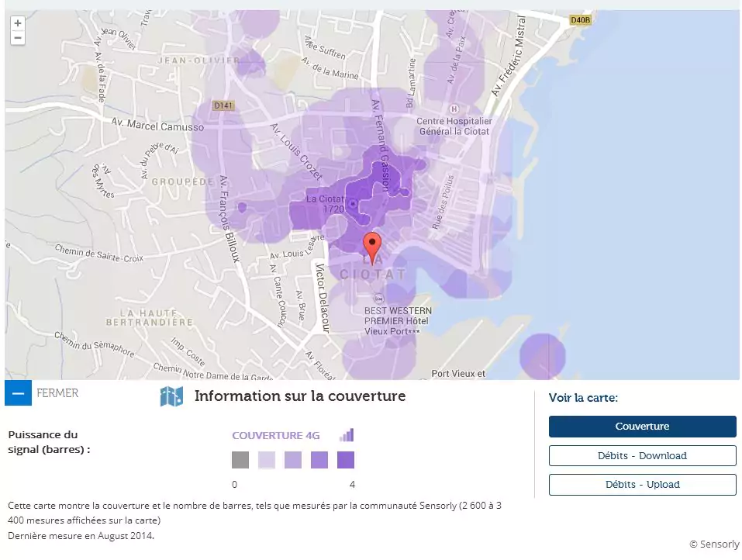Click the gray zero-bars legend swatch
This screenshot has width=742, height=560.
tap(240, 461)
